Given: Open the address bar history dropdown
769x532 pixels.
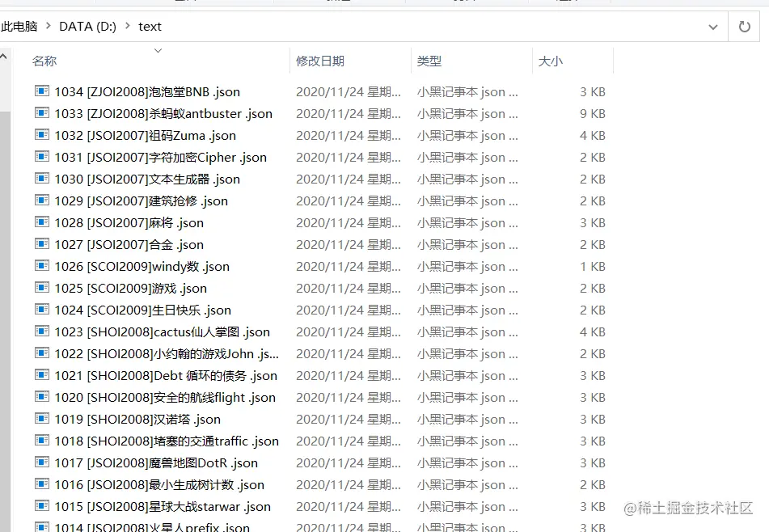Looking at the screenshot, I should click(714, 26).
